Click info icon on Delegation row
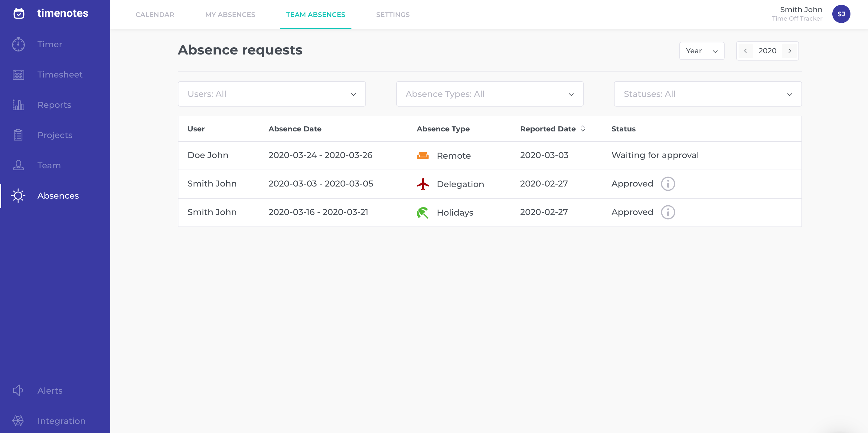868x433 pixels. click(x=667, y=184)
